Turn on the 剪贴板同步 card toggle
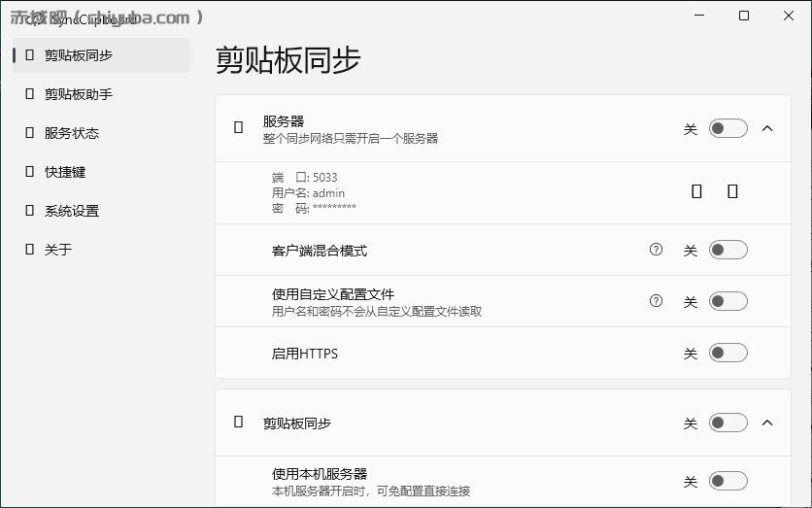The width and height of the screenshot is (812, 508). [x=728, y=423]
